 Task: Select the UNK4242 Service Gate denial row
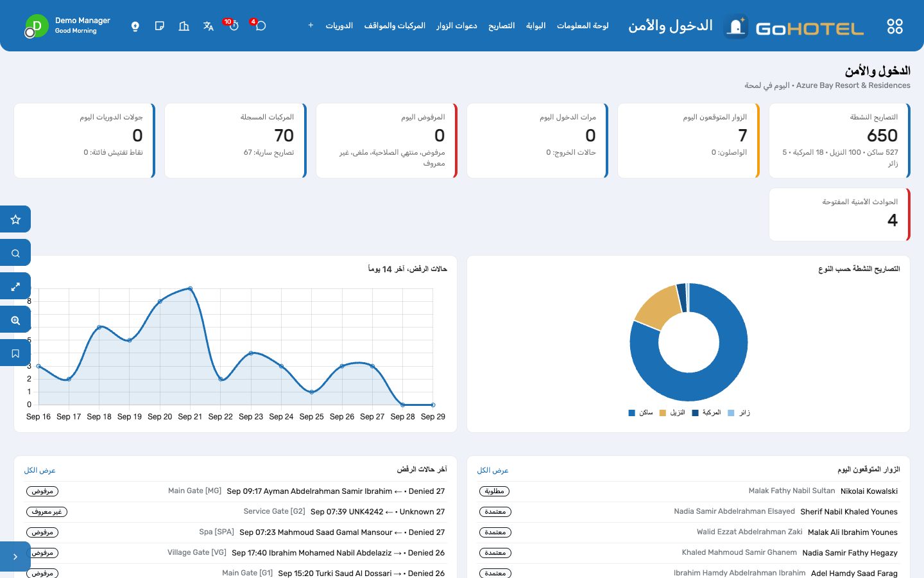(x=235, y=512)
